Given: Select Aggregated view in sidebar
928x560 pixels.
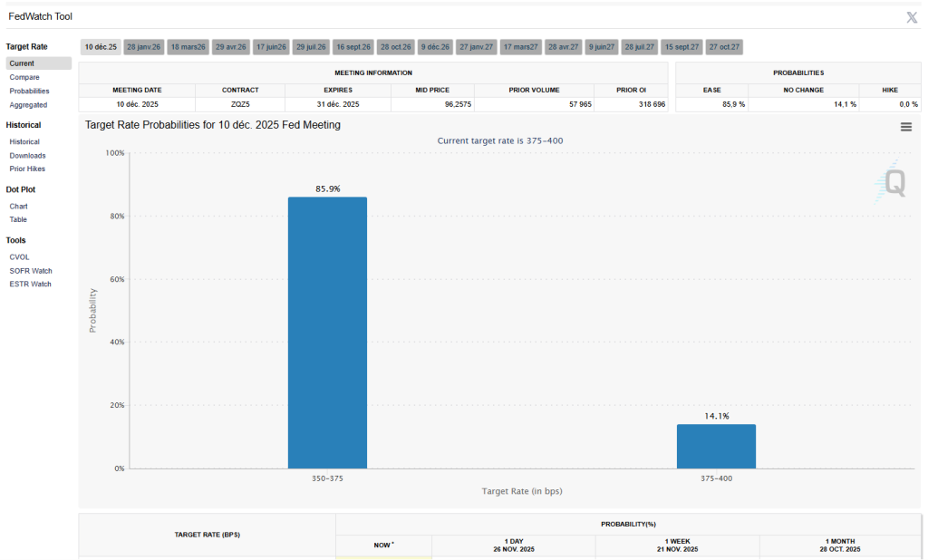Looking at the screenshot, I should pyautogui.click(x=28, y=105).
